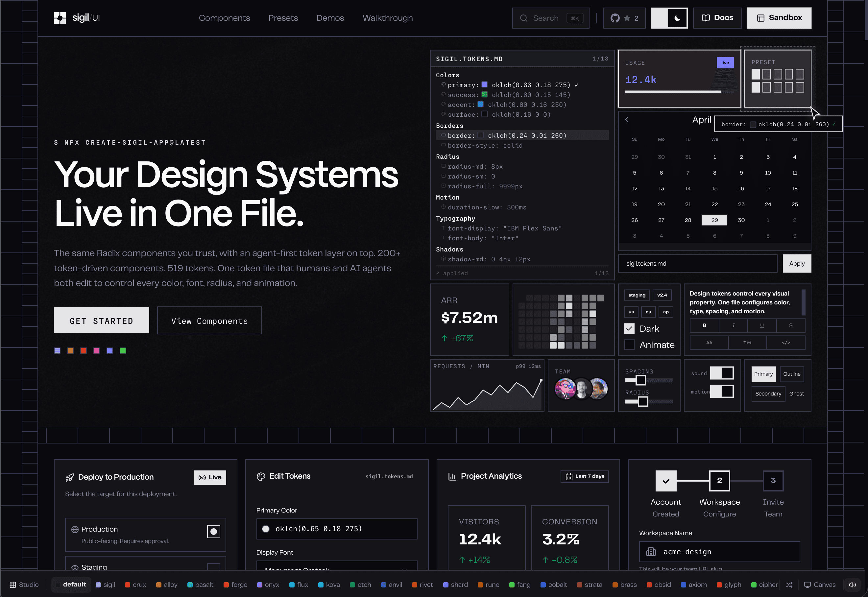Toggle the code formatting icon
868x597 pixels.
click(786, 343)
